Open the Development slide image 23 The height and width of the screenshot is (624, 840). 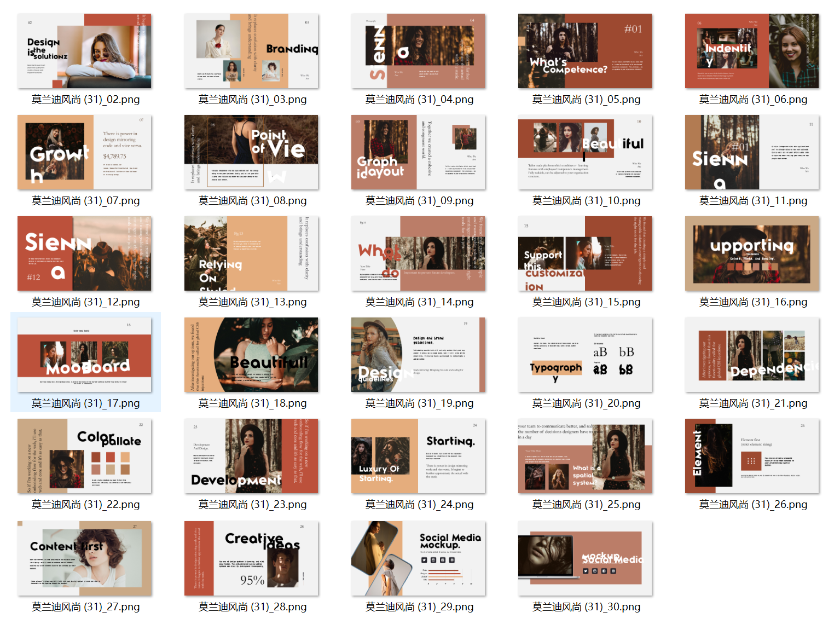click(251, 456)
